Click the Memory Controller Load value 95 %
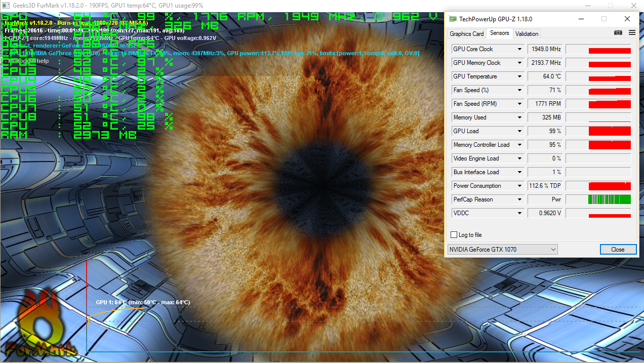The height and width of the screenshot is (363, 644). tap(545, 145)
